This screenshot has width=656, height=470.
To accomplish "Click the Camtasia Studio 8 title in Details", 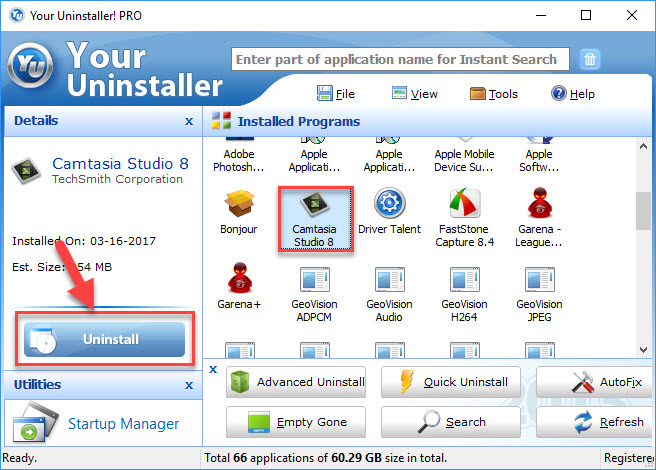I will pyautogui.click(x=120, y=163).
